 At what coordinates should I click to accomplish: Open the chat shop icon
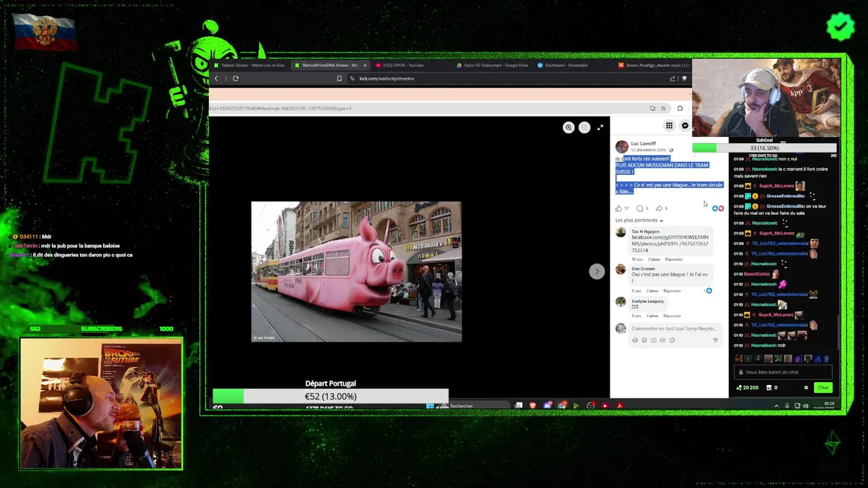pos(769,388)
